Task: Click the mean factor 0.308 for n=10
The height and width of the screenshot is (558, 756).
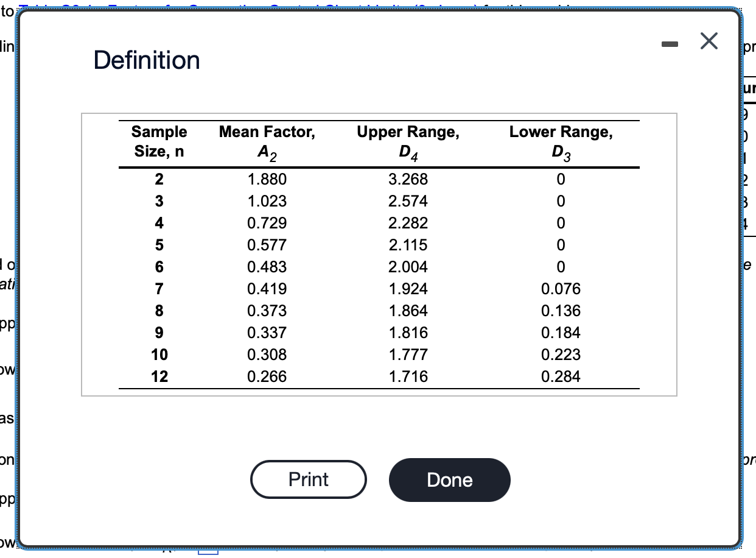Action: point(266,355)
